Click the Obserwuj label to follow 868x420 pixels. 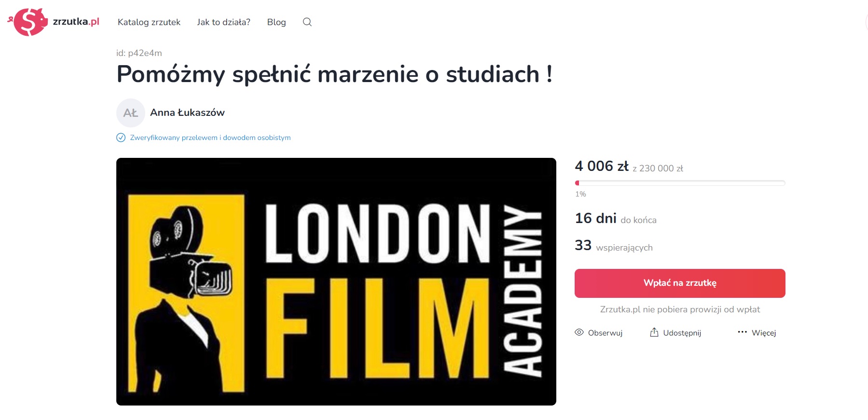coord(605,333)
